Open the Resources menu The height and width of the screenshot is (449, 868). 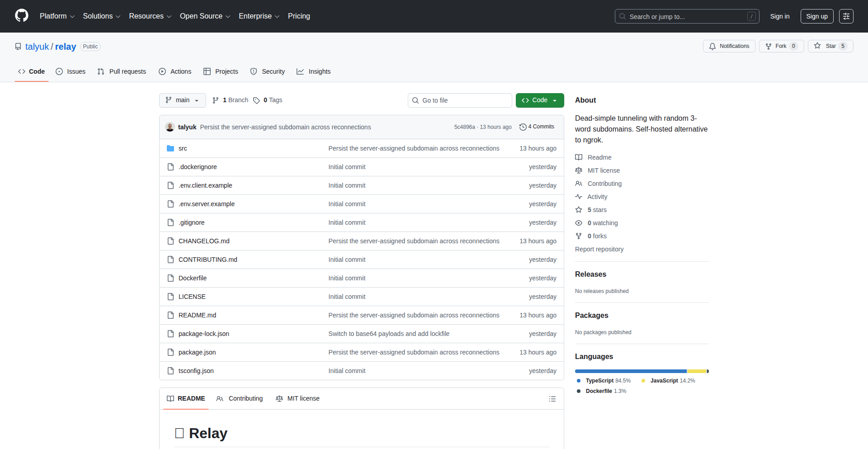coord(150,16)
